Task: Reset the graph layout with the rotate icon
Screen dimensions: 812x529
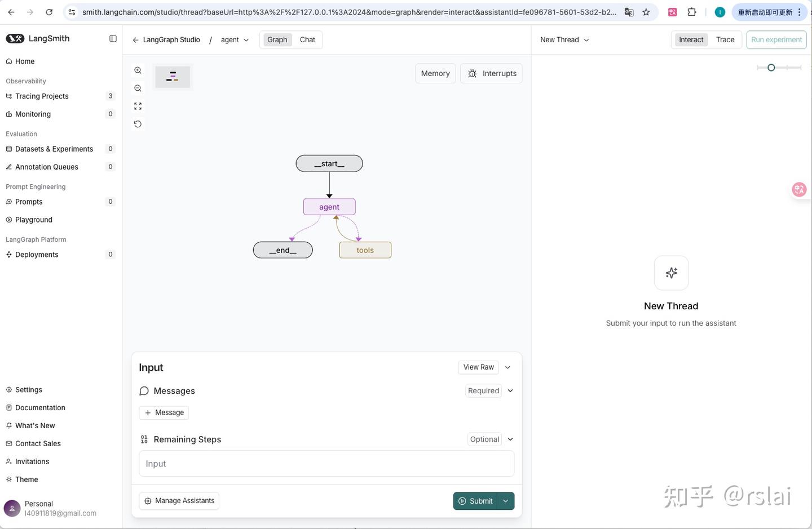Action: (x=138, y=124)
